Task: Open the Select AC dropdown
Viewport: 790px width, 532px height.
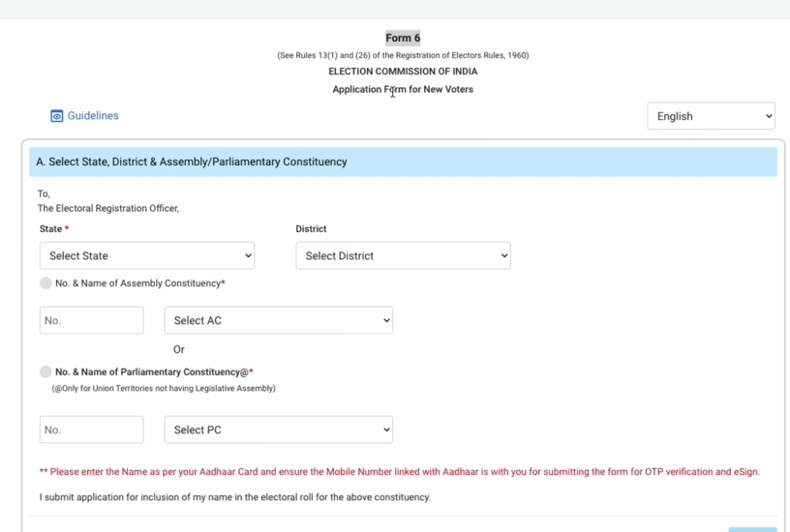Action: [x=279, y=320]
